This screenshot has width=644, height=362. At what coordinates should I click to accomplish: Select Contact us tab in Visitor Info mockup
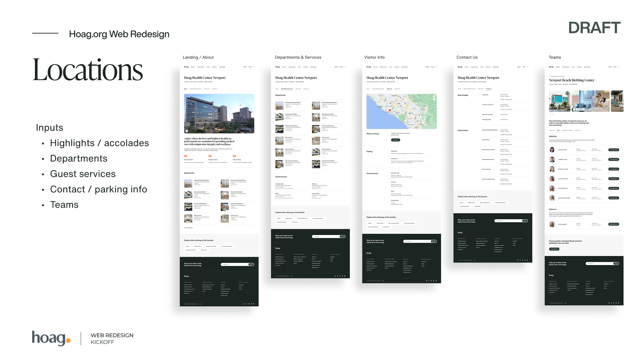pyautogui.click(x=397, y=89)
